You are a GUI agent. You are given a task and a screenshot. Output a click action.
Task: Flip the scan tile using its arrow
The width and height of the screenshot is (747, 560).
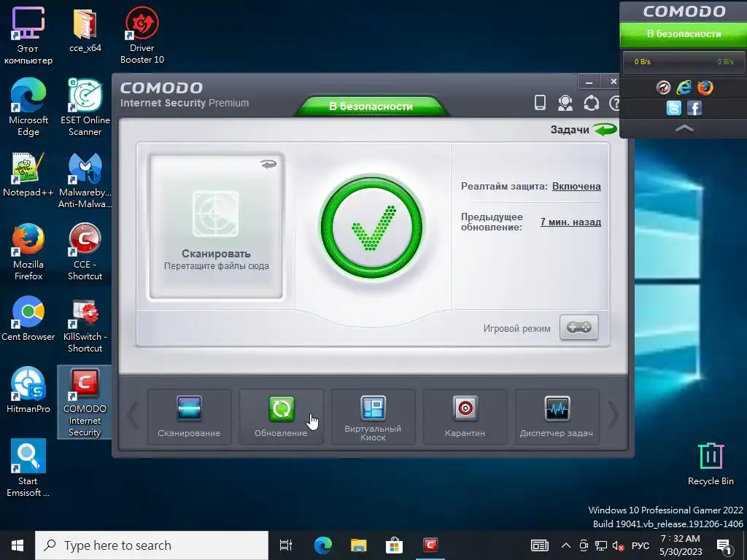[x=268, y=164]
